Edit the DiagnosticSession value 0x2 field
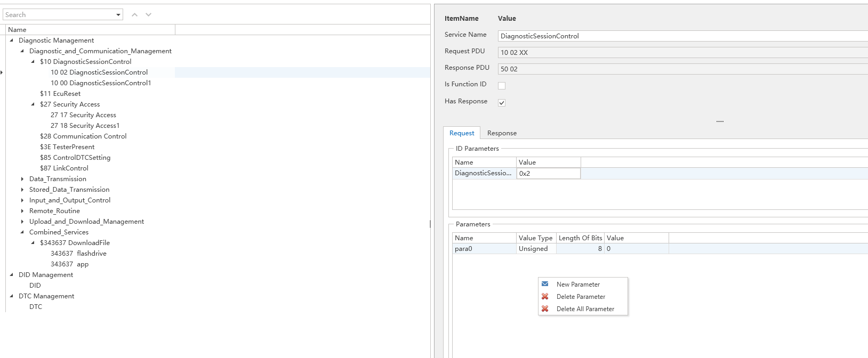The height and width of the screenshot is (358, 868). pos(548,174)
